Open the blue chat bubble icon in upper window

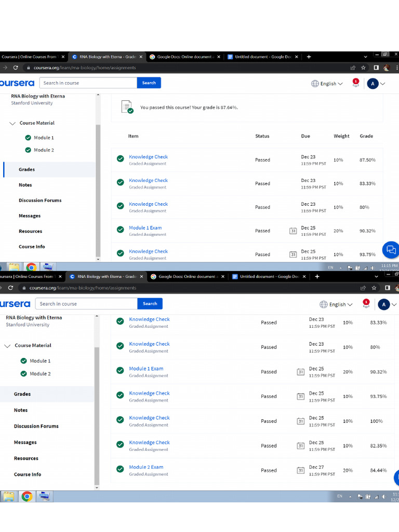tap(390, 250)
